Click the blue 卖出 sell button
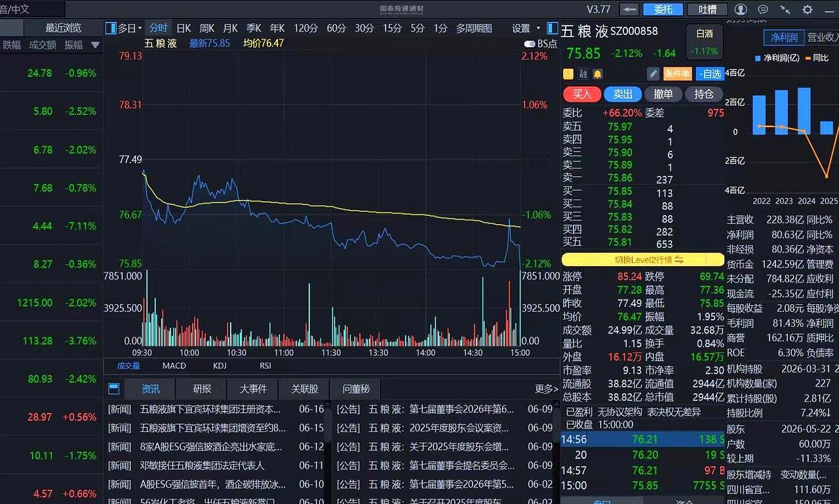839x504 pixels. (623, 94)
